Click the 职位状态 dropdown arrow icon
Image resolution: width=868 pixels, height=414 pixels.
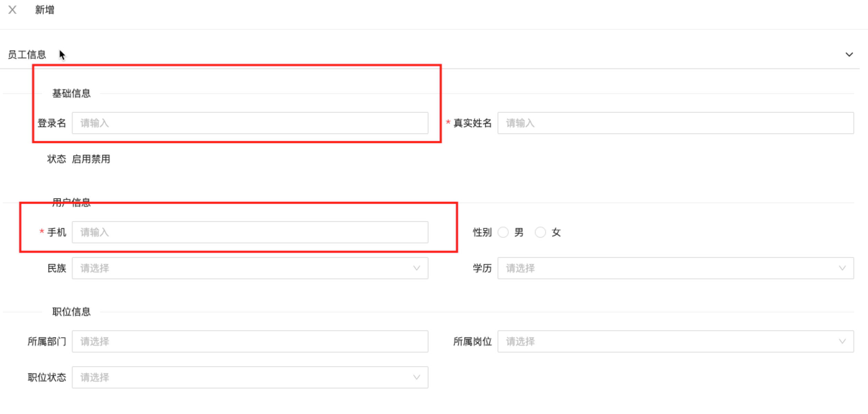(417, 377)
